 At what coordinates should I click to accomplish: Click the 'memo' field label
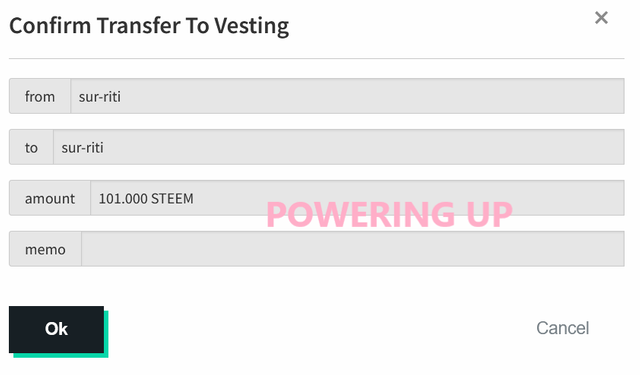(x=45, y=249)
